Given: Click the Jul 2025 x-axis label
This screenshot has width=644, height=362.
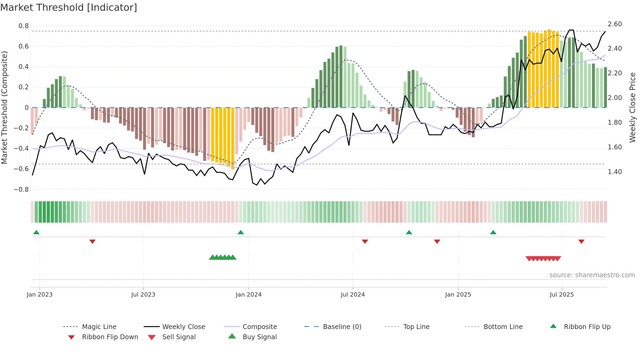Looking at the screenshot, I should (x=562, y=294).
